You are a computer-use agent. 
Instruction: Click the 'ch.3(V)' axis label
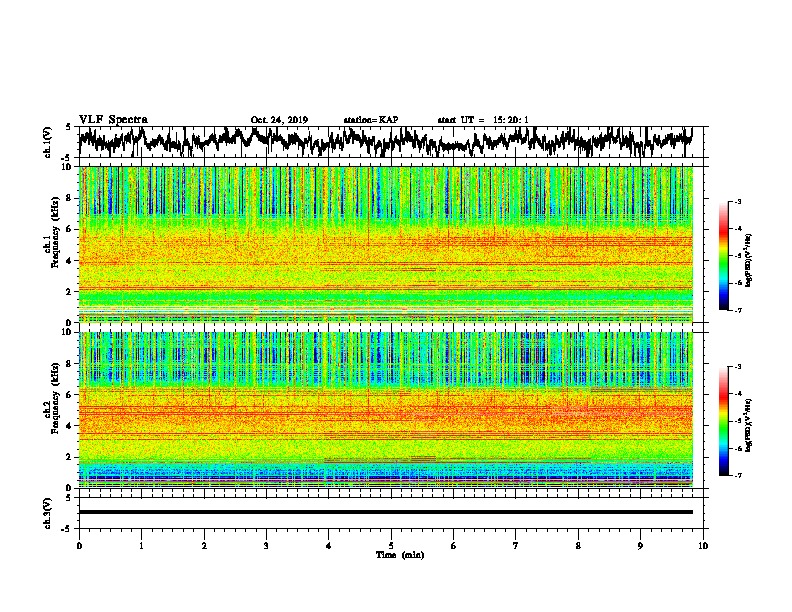[x=48, y=514]
